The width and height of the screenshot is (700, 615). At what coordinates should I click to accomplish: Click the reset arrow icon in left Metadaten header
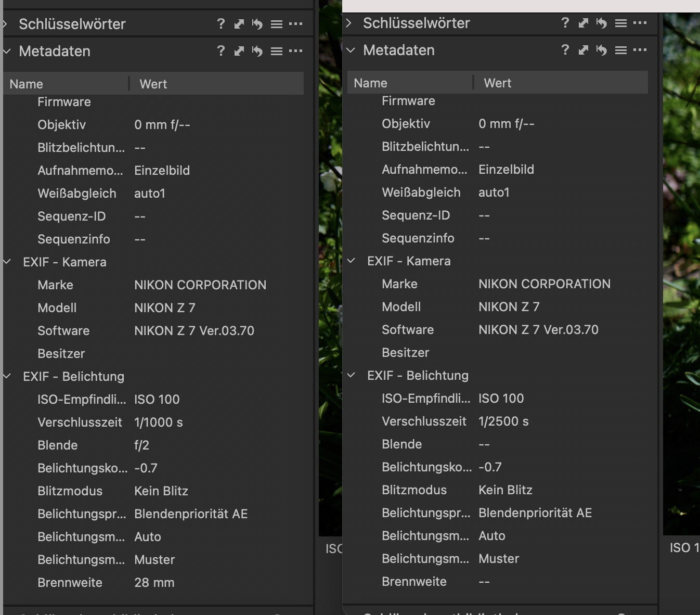click(257, 51)
